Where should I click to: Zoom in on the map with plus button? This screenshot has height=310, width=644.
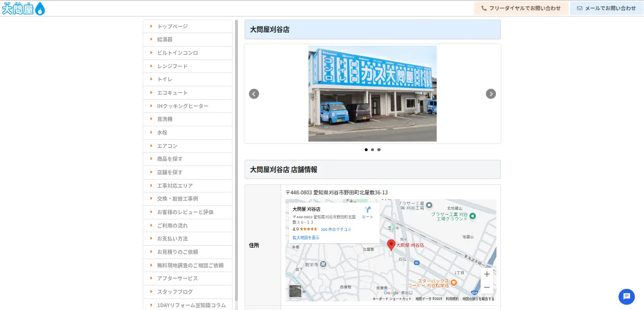(487, 274)
